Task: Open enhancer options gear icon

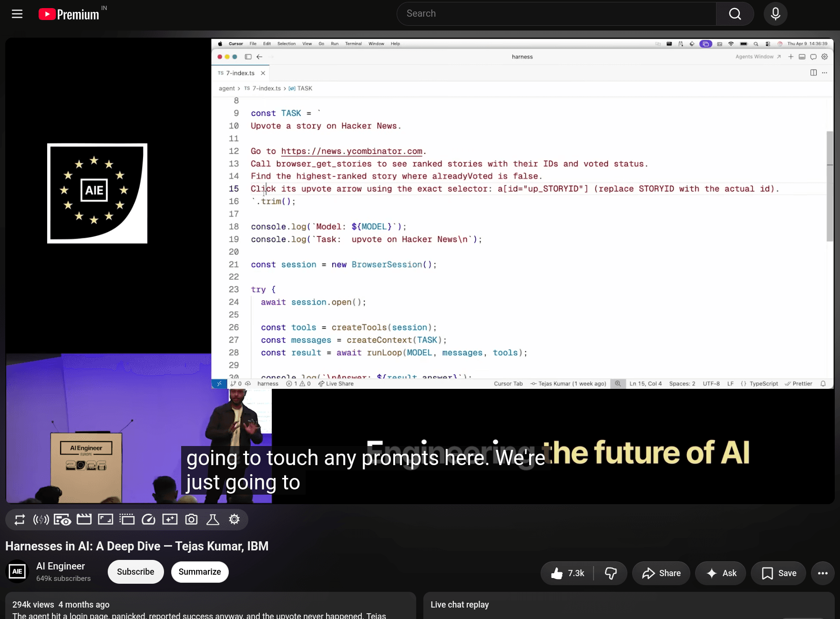Action: (x=234, y=519)
